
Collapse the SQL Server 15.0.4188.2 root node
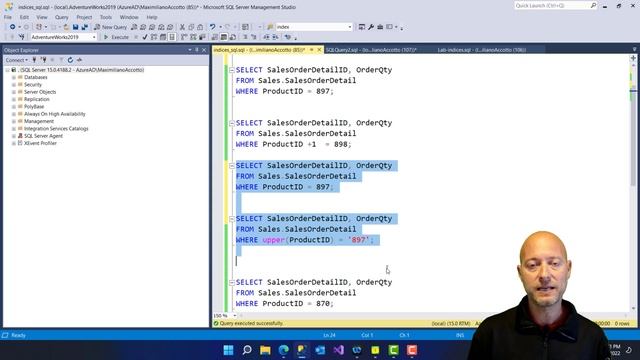coord(7,70)
